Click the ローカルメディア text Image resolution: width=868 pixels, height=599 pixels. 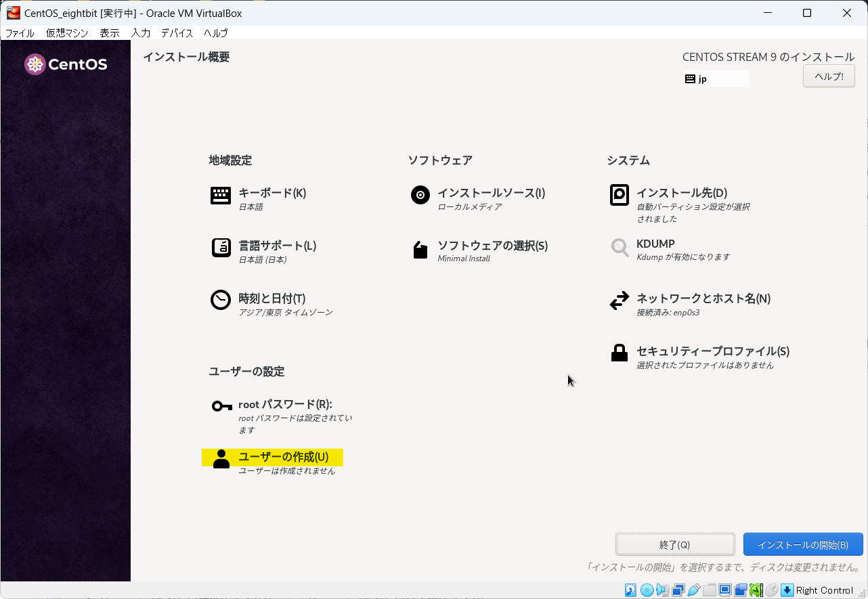(x=470, y=207)
